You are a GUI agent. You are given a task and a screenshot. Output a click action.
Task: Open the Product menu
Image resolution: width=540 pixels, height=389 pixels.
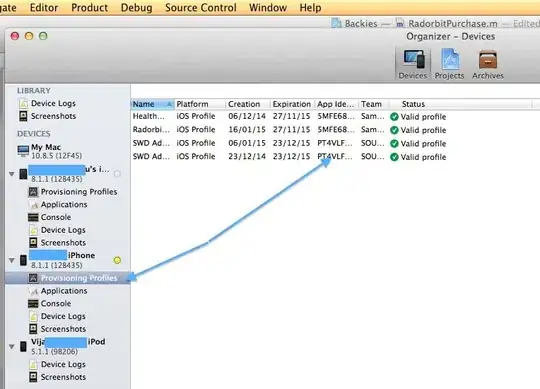pos(90,8)
